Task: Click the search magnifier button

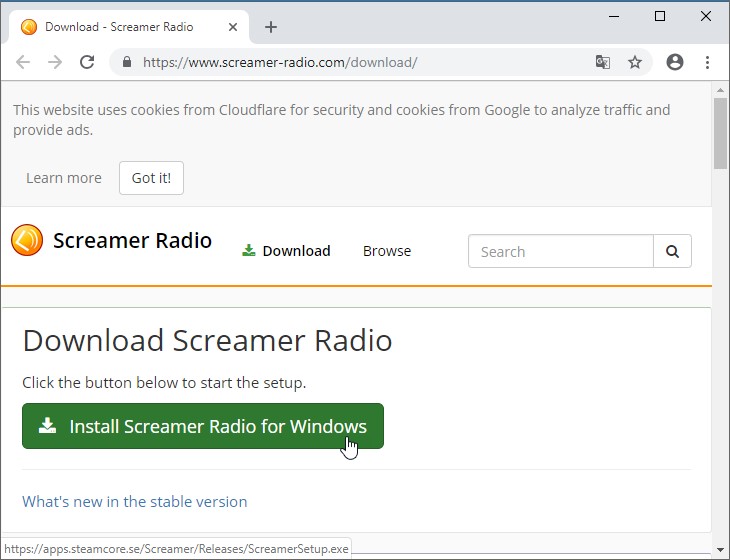Action: (x=672, y=252)
